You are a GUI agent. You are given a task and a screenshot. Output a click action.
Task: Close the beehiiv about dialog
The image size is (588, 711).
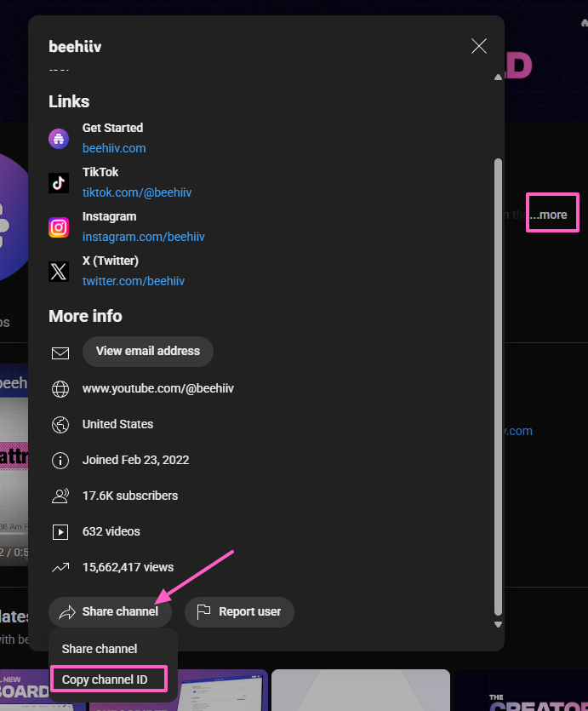(x=479, y=46)
